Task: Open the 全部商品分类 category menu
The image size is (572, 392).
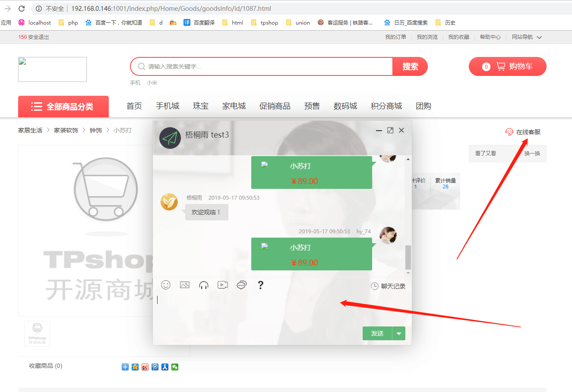Action: pos(63,106)
